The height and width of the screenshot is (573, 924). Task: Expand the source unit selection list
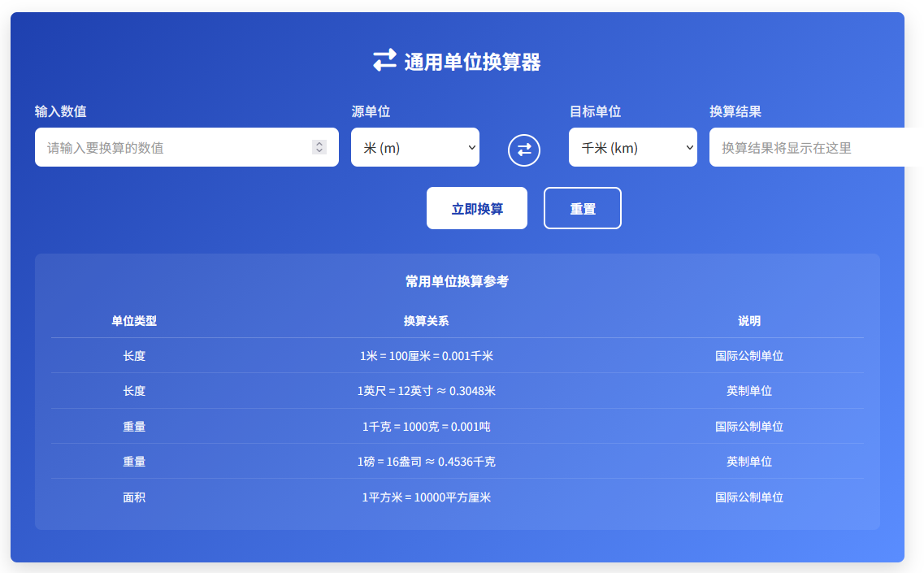tap(415, 147)
